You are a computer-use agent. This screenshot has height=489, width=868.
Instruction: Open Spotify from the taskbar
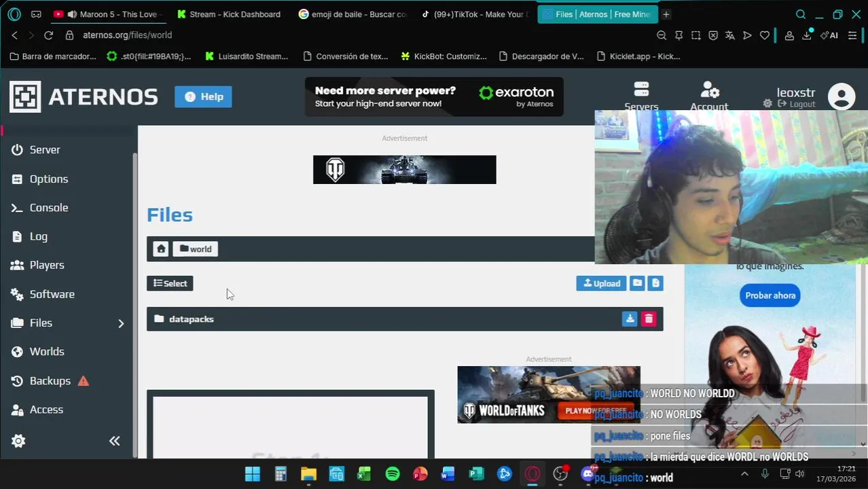pos(393,474)
